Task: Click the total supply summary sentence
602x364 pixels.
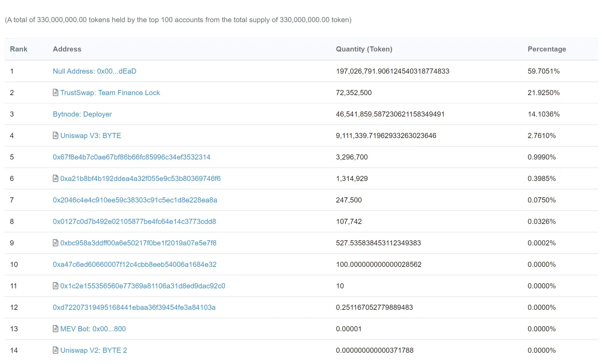Action: tap(178, 20)
